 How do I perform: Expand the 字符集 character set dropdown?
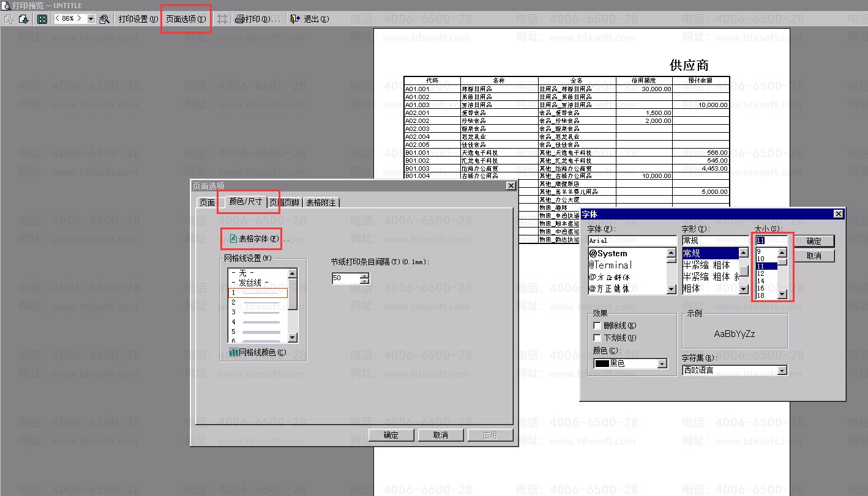(x=782, y=371)
